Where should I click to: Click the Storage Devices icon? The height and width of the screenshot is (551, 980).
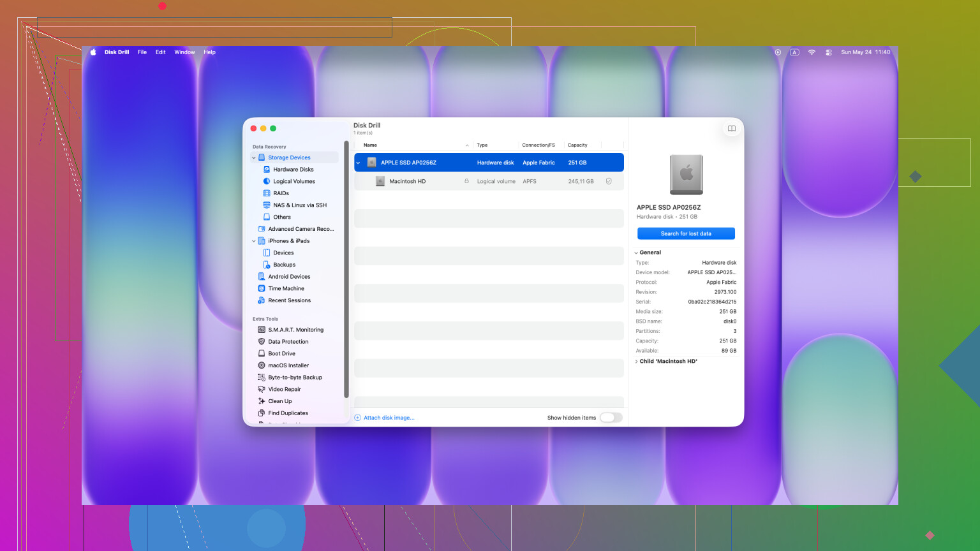click(x=262, y=158)
